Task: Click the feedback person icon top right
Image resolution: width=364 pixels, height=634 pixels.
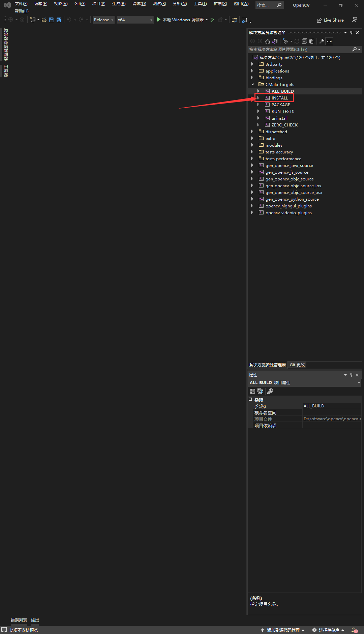Action: pos(355,20)
